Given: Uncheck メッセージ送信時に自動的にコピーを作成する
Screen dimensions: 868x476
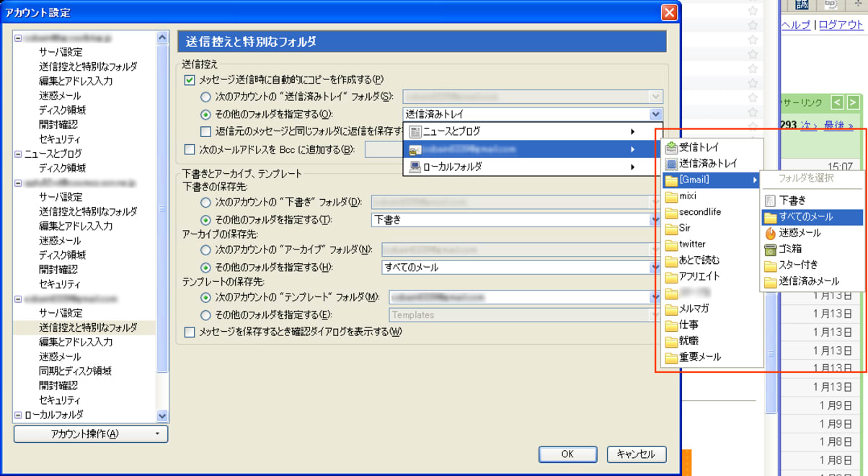Looking at the screenshot, I should pyautogui.click(x=190, y=80).
